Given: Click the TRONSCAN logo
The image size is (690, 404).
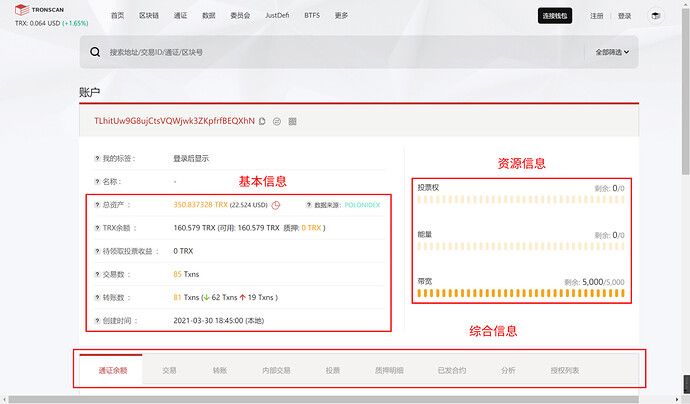Looking at the screenshot, I should click(x=40, y=9).
